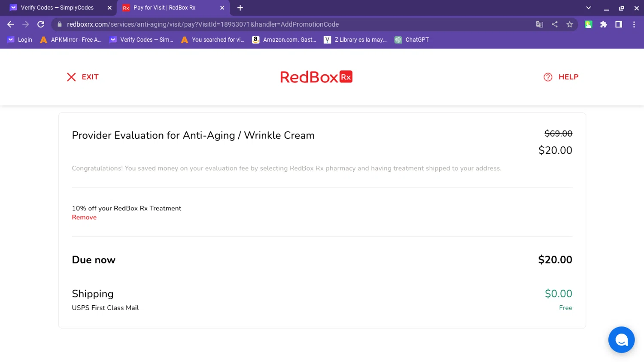
Task: Click the EXIT link with X icon
Action: click(82, 77)
